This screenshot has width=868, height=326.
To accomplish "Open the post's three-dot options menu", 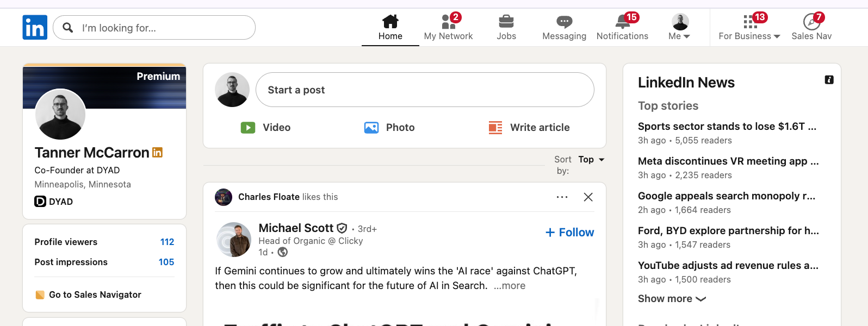I will tap(562, 197).
